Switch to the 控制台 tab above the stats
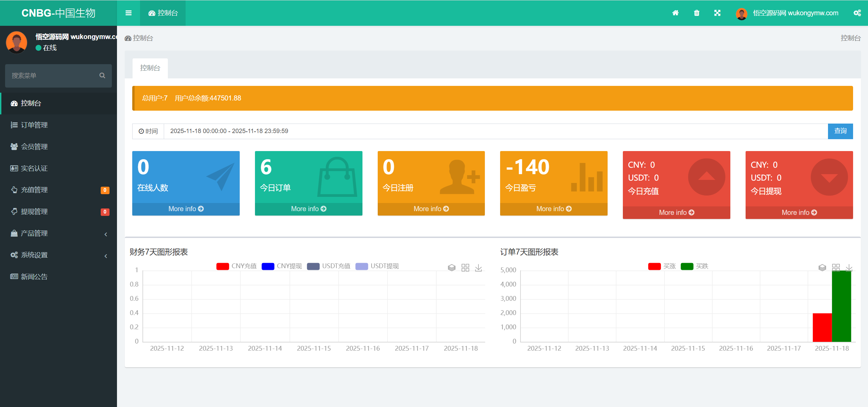The image size is (868, 407). pyautogui.click(x=150, y=68)
